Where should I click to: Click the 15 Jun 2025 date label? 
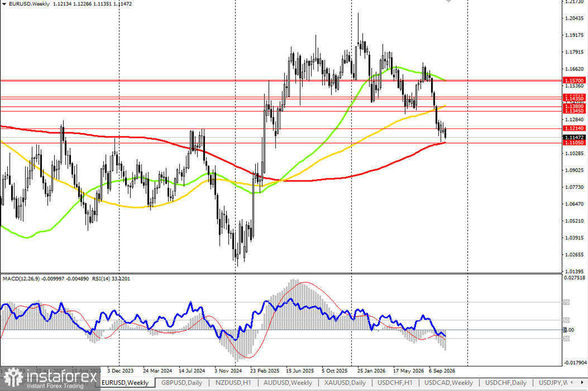coord(300,371)
